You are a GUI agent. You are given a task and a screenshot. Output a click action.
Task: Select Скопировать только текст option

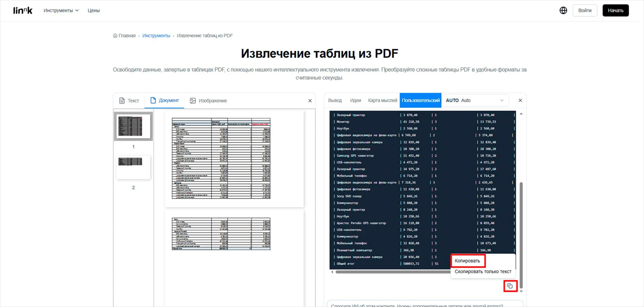(x=483, y=271)
